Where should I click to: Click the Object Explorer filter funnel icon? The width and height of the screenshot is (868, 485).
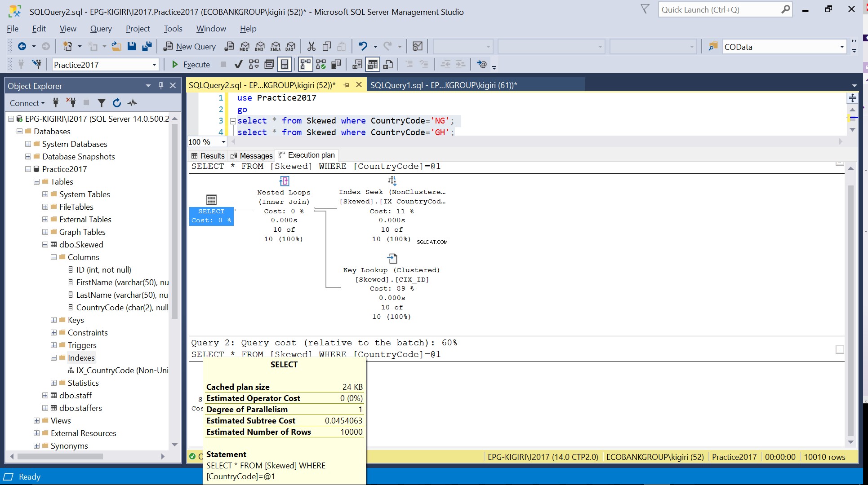coord(102,103)
